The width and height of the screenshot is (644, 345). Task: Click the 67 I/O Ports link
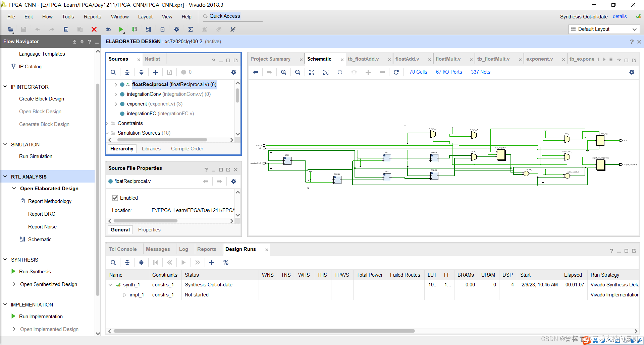pyautogui.click(x=449, y=72)
